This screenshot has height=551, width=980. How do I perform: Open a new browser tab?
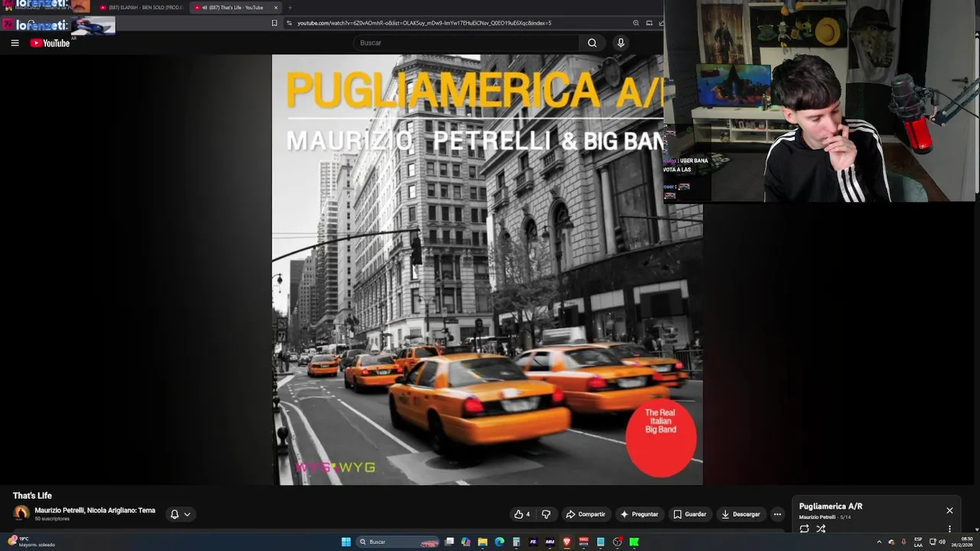point(289,8)
